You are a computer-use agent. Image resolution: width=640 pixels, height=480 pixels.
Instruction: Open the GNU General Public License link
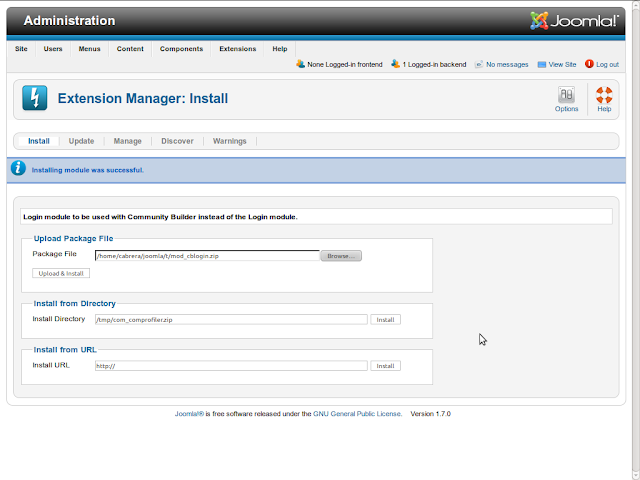point(357,413)
